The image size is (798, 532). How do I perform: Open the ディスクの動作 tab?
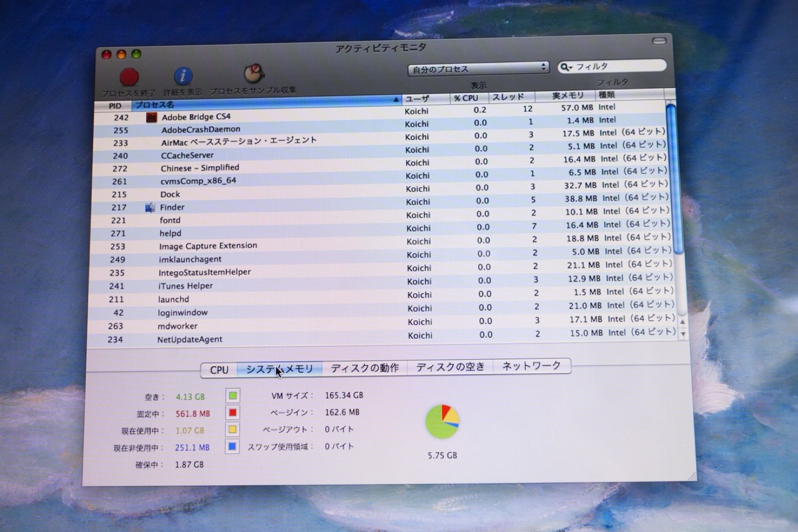[x=365, y=367]
